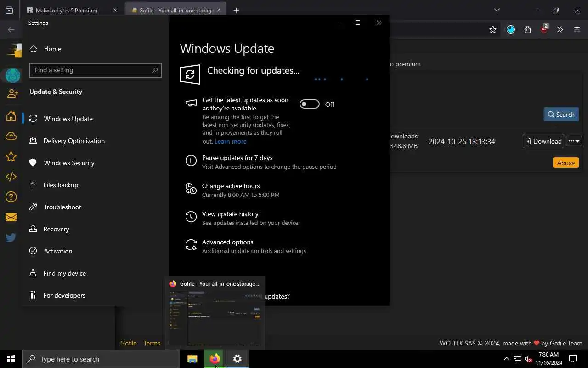Image resolution: width=588 pixels, height=368 pixels.
Task: Open the Firefox application menu
Action: (x=577, y=29)
